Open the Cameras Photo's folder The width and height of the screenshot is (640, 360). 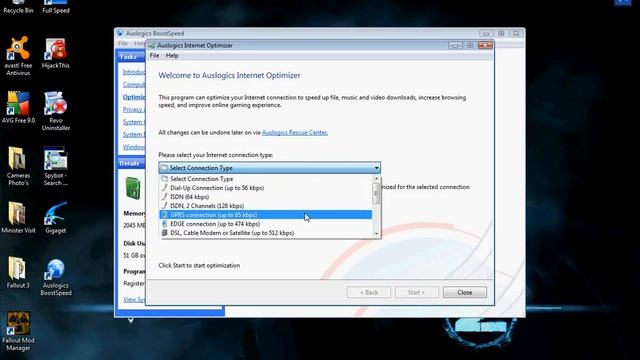[18, 166]
